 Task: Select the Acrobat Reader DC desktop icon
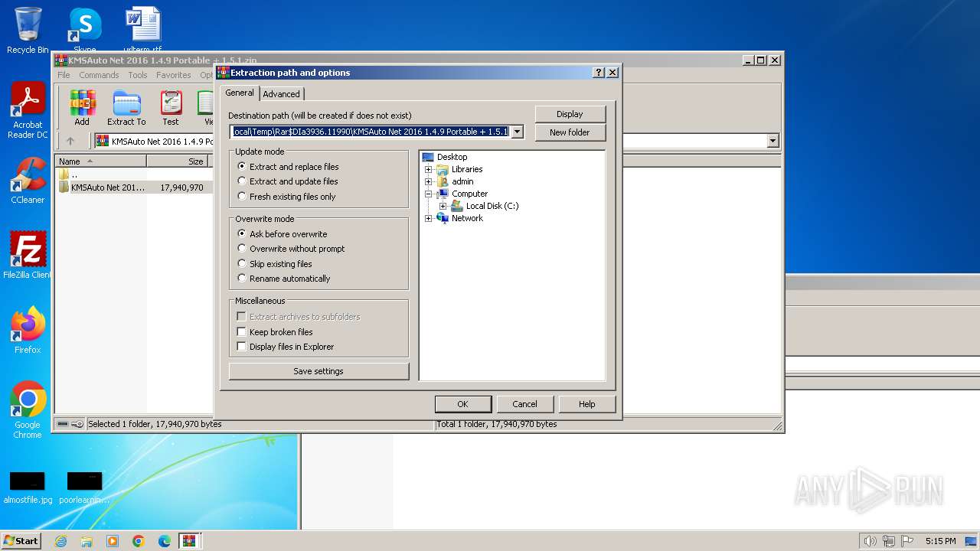point(28,111)
